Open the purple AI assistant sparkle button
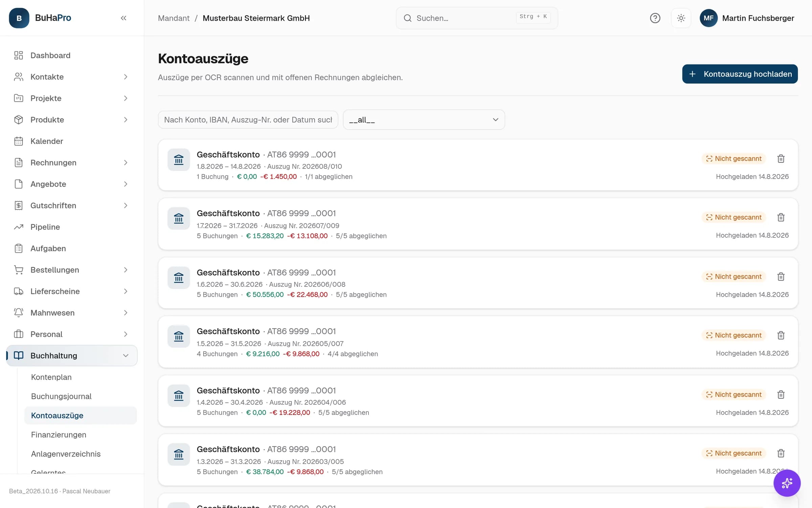The image size is (812, 508). point(787,483)
